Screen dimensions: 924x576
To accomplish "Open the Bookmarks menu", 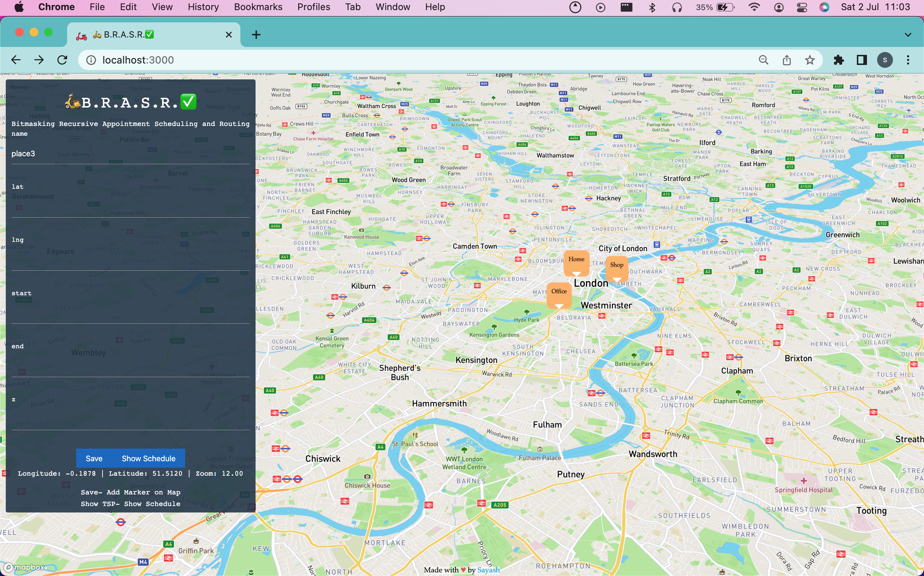I will (258, 7).
